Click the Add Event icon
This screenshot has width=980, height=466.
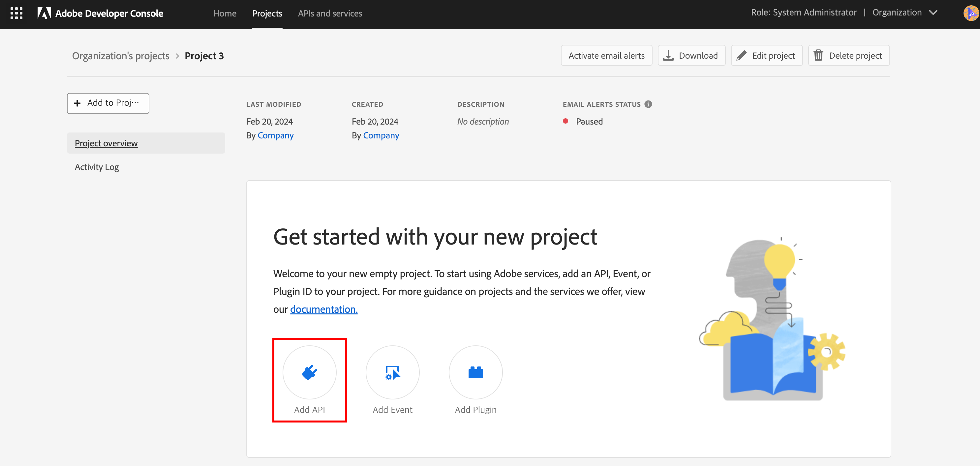[x=392, y=372]
